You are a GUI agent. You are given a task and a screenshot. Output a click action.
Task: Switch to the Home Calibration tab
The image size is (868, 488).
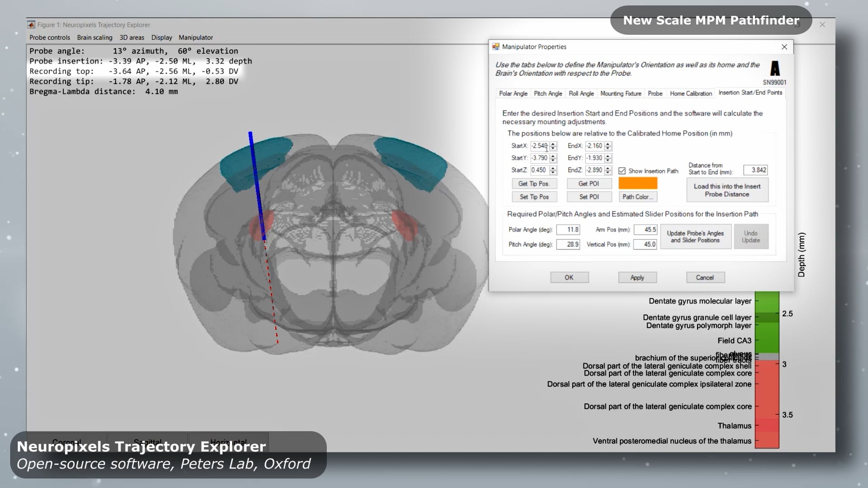[x=691, y=94]
